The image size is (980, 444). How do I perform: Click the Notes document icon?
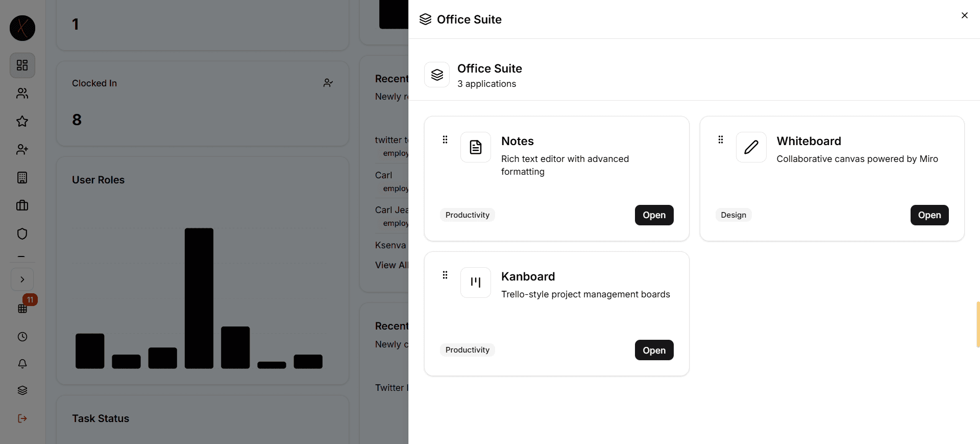(x=476, y=147)
